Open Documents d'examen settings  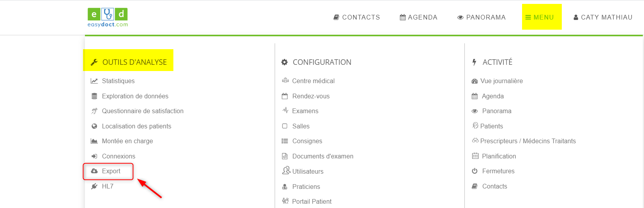click(323, 156)
